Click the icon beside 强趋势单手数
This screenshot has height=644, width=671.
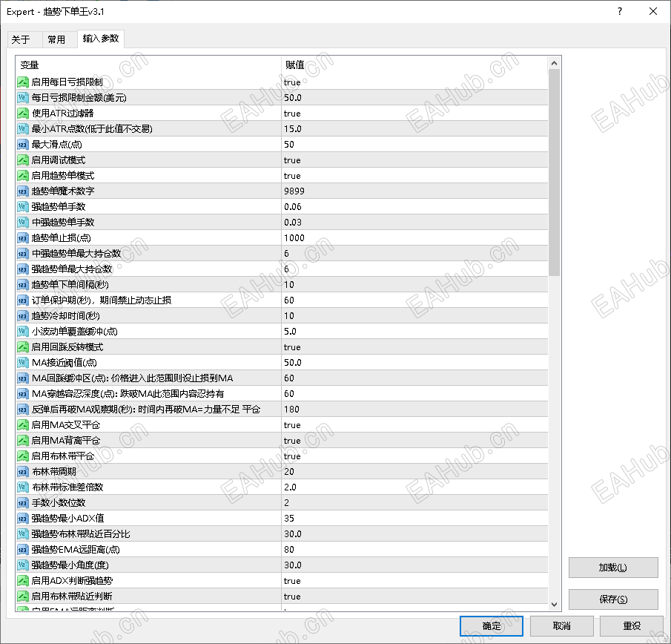(23, 206)
